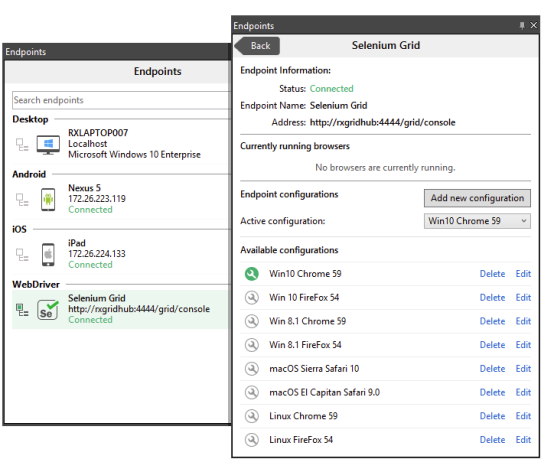
Task: Click the Apple device icon for iPad
Action: (x=48, y=254)
